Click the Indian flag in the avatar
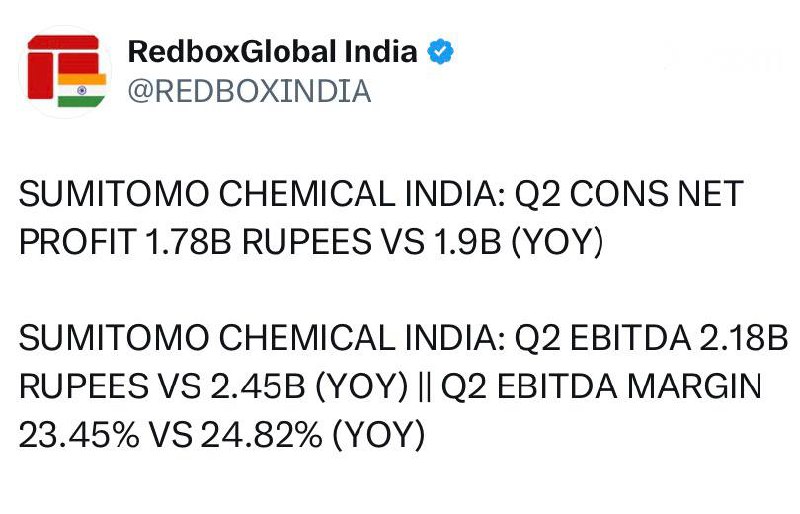The image size is (800, 514). click(82, 90)
